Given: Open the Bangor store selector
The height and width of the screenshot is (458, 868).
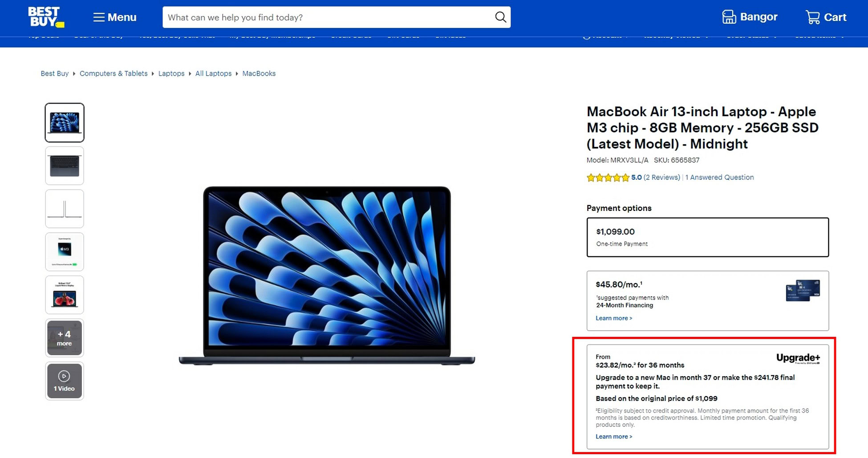Looking at the screenshot, I should click(x=750, y=17).
